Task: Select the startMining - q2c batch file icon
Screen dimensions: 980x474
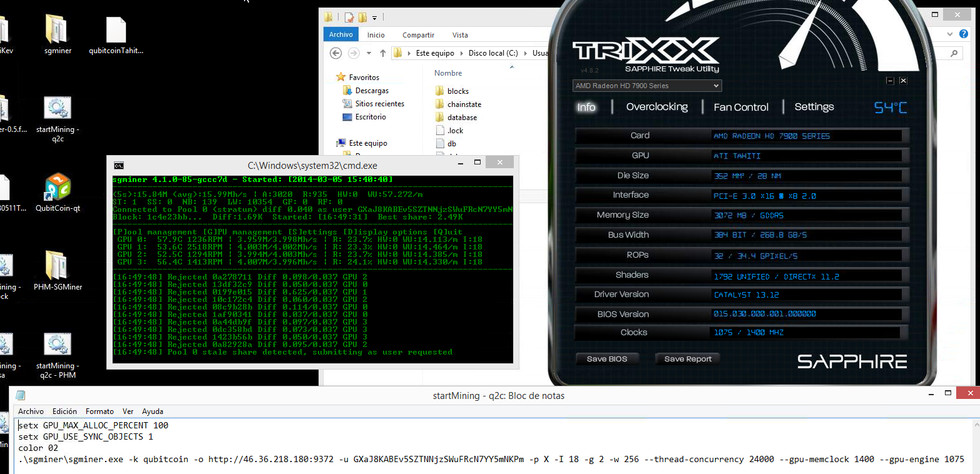Action: [x=58, y=108]
